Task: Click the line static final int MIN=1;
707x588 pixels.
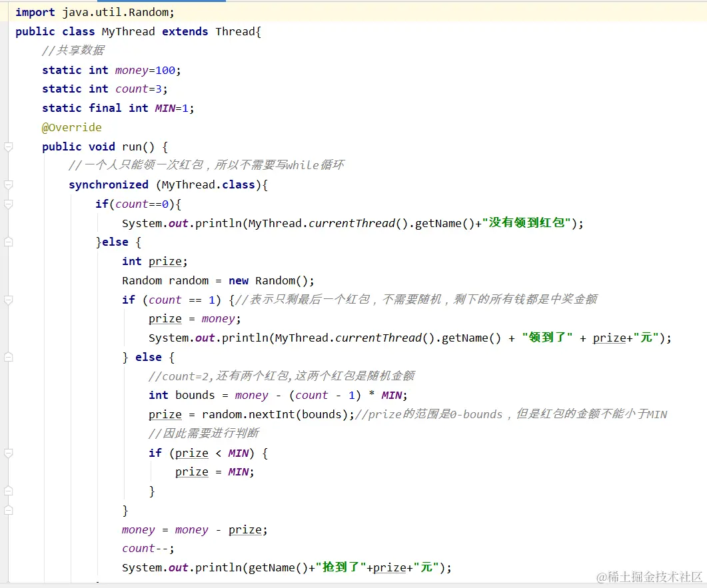Action: tap(118, 108)
